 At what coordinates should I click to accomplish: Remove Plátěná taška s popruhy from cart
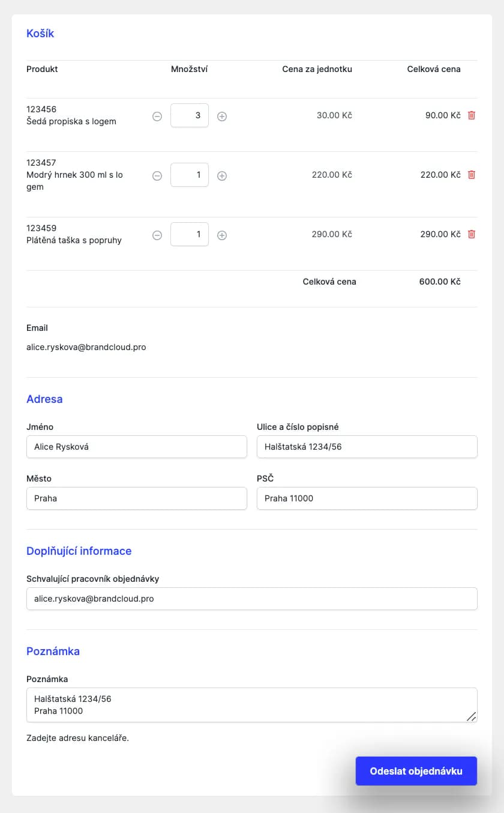[472, 234]
